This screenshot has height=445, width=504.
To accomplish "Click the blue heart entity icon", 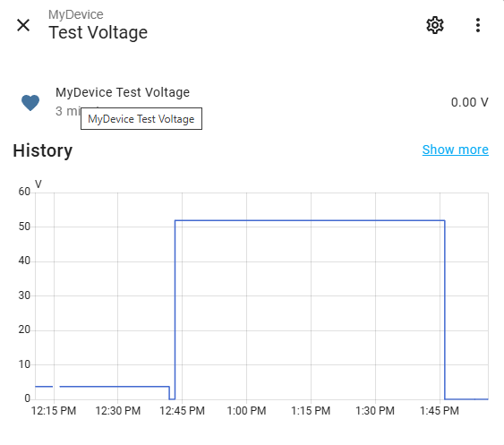I will pos(30,103).
